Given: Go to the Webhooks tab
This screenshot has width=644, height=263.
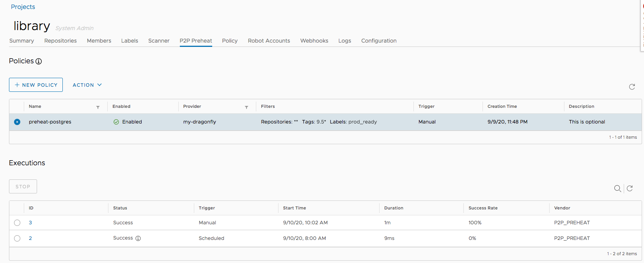Looking at the screenshot, I should click(314, 41).
